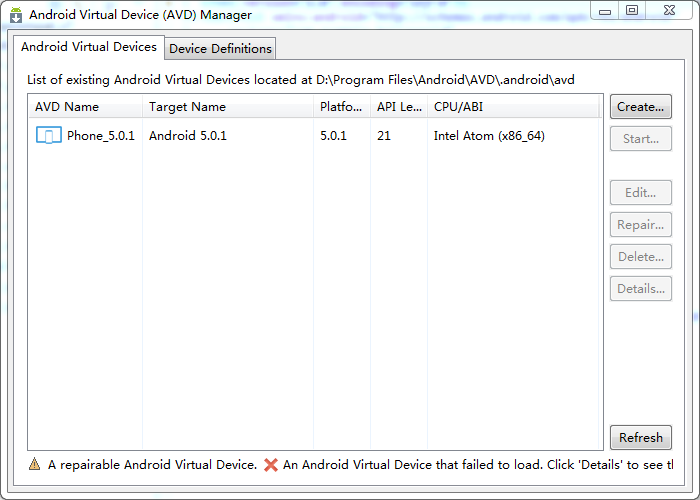The width and height of the screenshot is (700, 500).
Task: Click the 5.0.1 platform cell
Action: coord(333,136)
